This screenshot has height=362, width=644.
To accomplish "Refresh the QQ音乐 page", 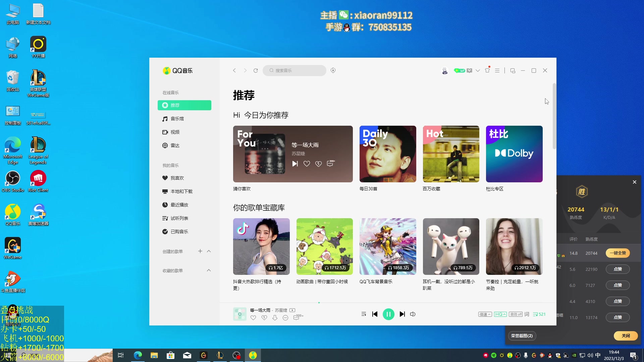I will coord(256,70).
